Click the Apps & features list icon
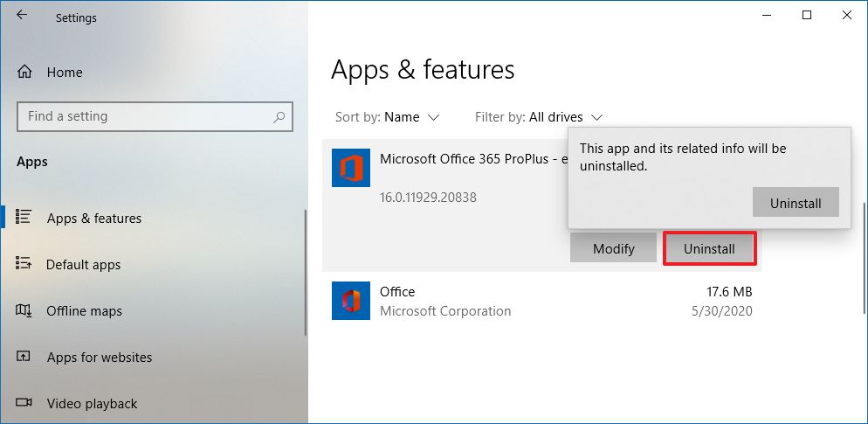This screenshot has width=868, height=424. (24, 217)
